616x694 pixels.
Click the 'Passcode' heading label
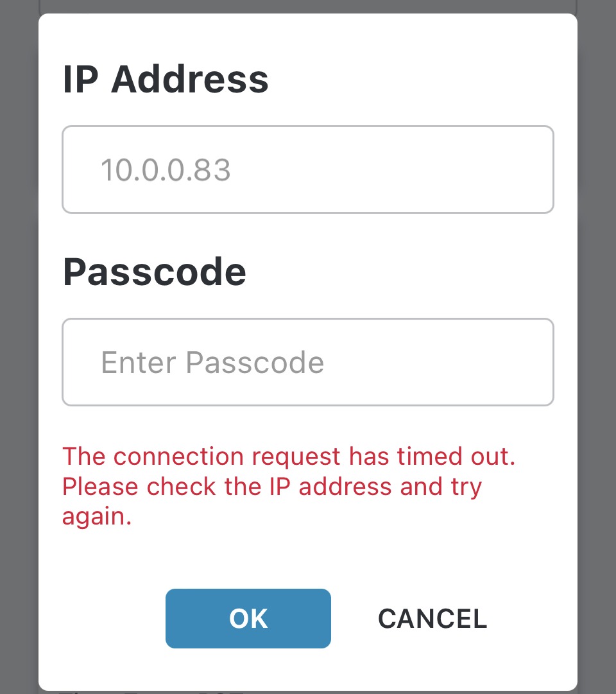pyautogui.click(x=155, y=272)
